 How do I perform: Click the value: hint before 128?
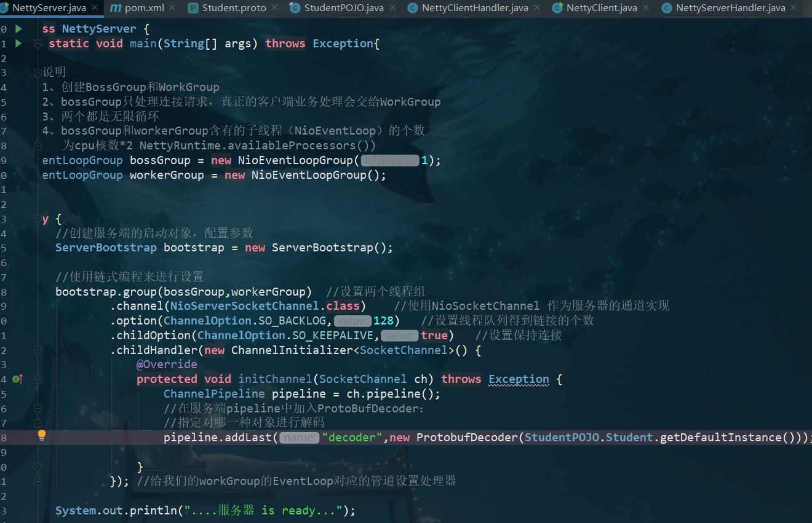pyautogui.click(x=353, y=321)
